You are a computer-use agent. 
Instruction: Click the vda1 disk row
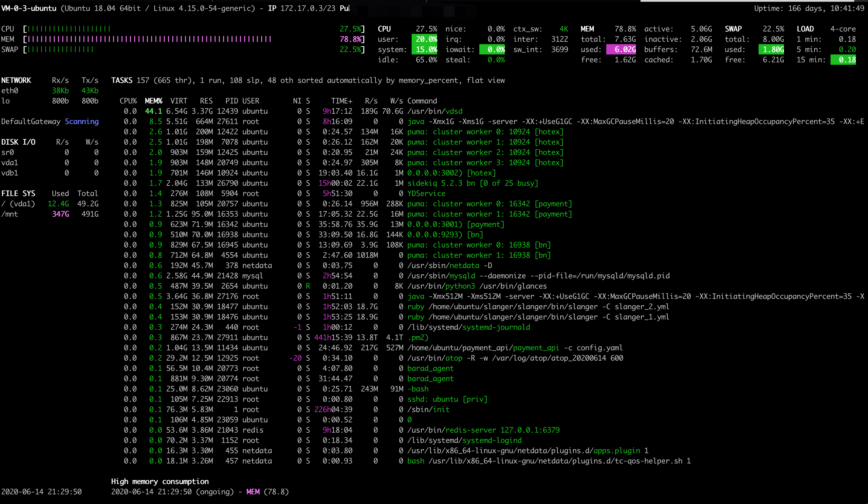[x=50, y=163]
